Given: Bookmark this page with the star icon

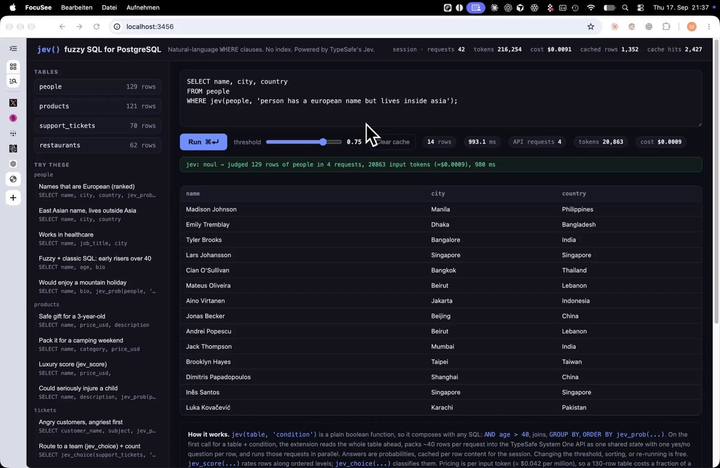Looking at the screenshot, I should 591,27.
